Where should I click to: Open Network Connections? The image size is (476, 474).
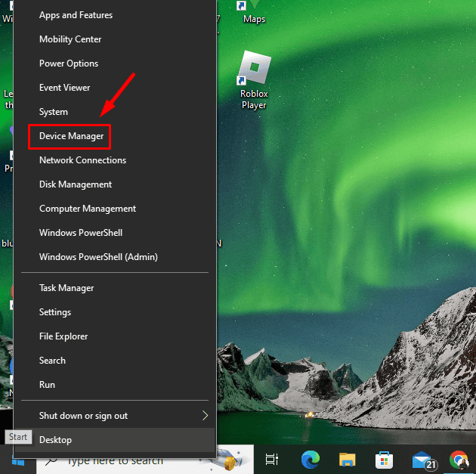[115, 160]
